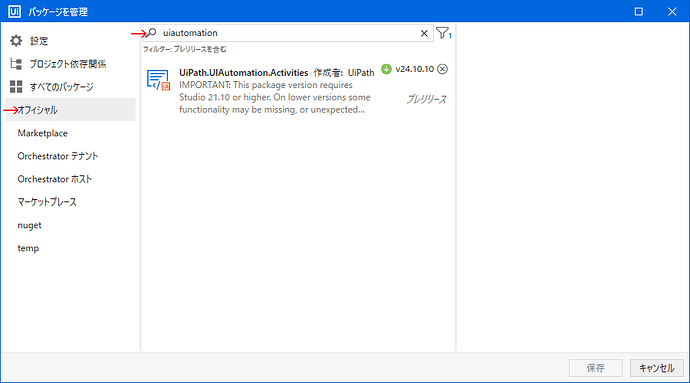Open the 設定 settings gear icon
Image resolution: width=690 pixels, height=383 pixels.
(16, 41)
